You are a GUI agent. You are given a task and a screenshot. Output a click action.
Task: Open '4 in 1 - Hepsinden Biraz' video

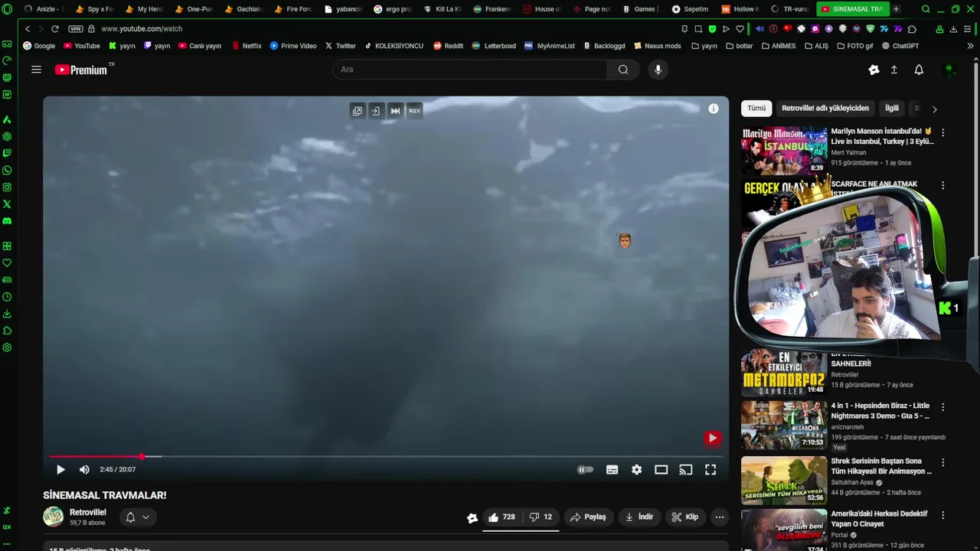[784, 425]
